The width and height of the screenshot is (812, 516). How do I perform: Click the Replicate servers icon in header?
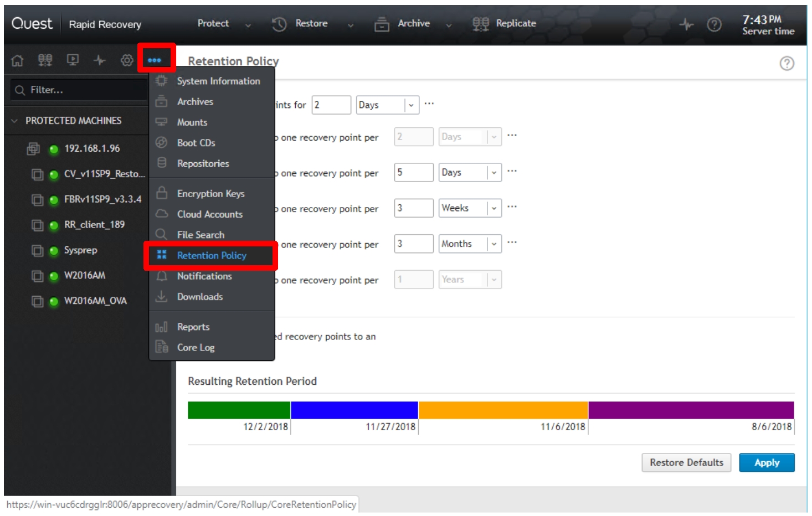(481, 24)
